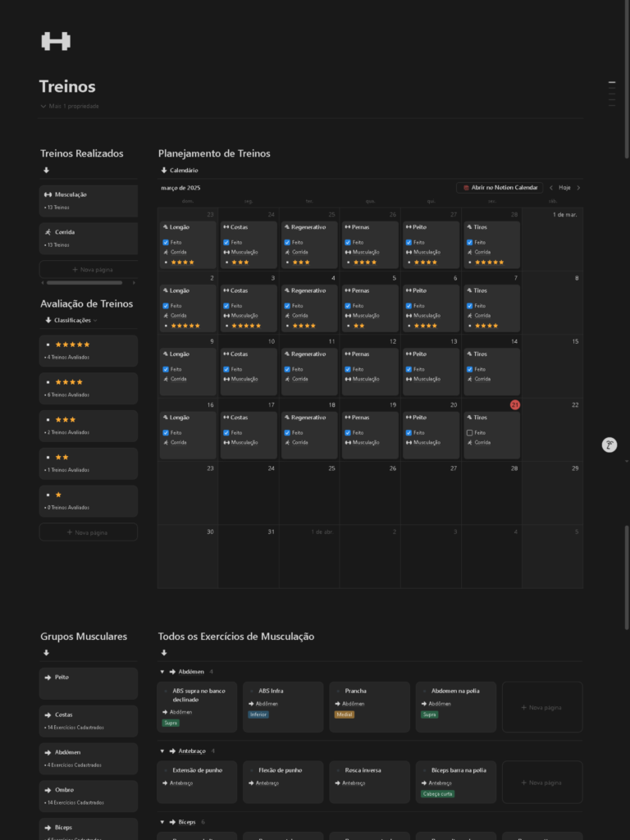
Task: Uncheck Feito on the Pernas workout for day 19
Action: (x=348, y=432)
